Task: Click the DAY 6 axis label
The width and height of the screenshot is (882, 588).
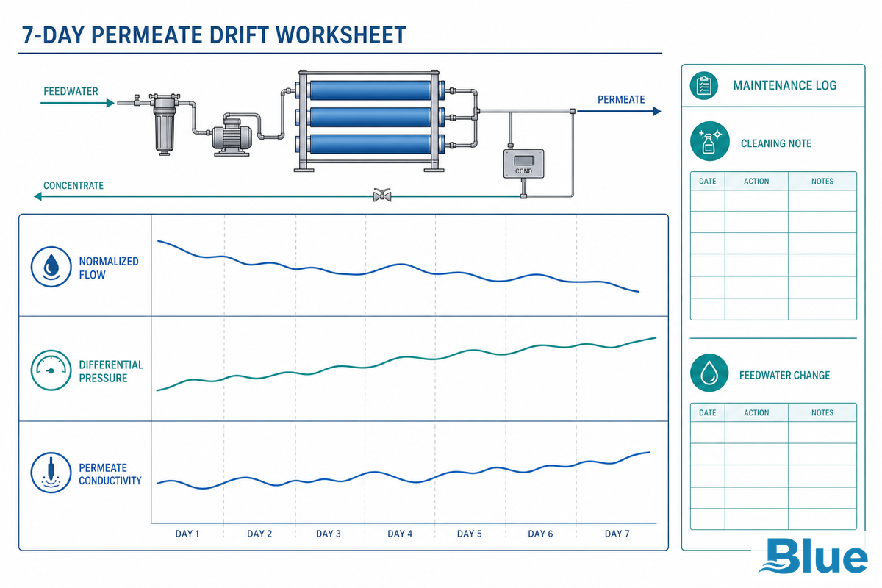Action: point(540,534)
